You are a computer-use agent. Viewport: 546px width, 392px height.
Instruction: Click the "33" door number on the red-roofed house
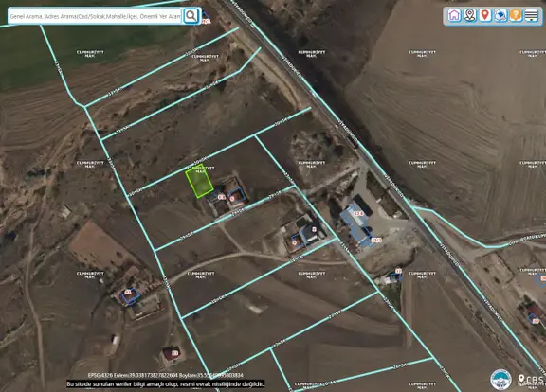pos(174,353)
